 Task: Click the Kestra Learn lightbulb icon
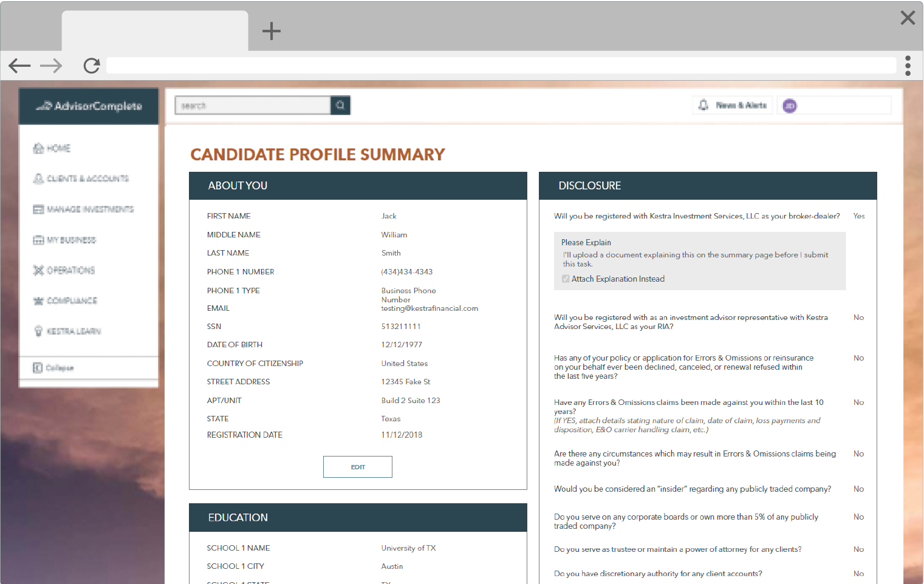click(38, 331)
